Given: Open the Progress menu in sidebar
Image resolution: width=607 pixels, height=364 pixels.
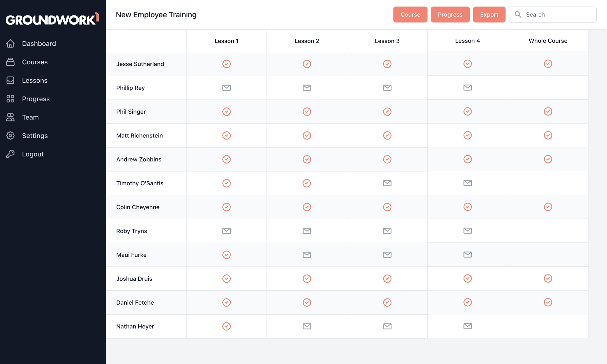Looking at the screenshot, I should (36, 99).
